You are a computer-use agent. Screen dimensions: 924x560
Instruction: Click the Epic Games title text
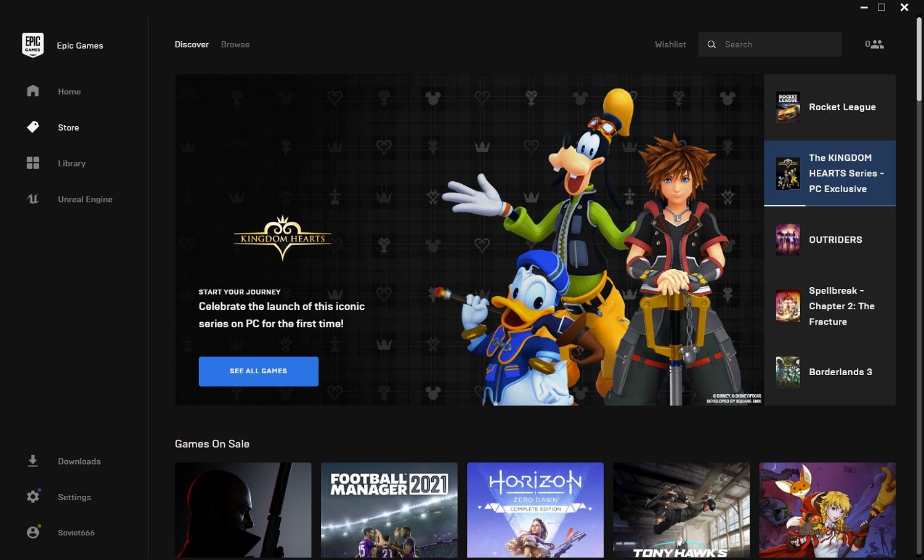80,46
